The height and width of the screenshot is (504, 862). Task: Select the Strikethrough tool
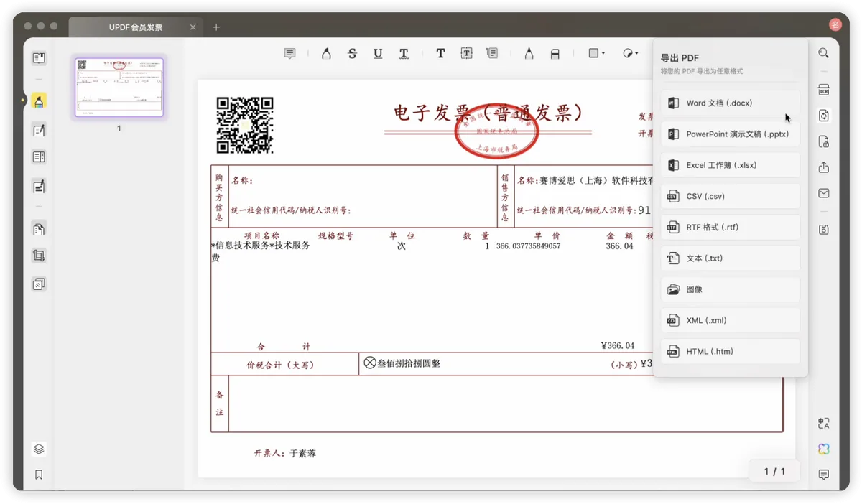pos(352,54)
